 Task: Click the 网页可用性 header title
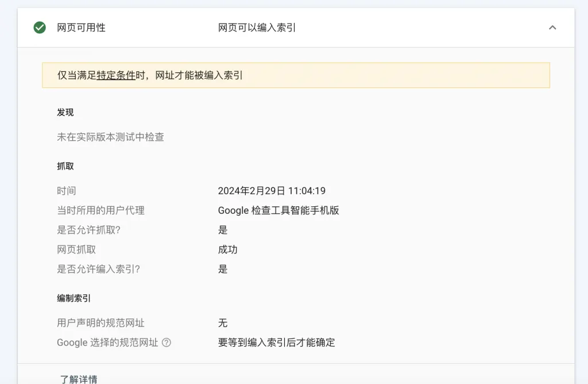[x=81, y=28]
